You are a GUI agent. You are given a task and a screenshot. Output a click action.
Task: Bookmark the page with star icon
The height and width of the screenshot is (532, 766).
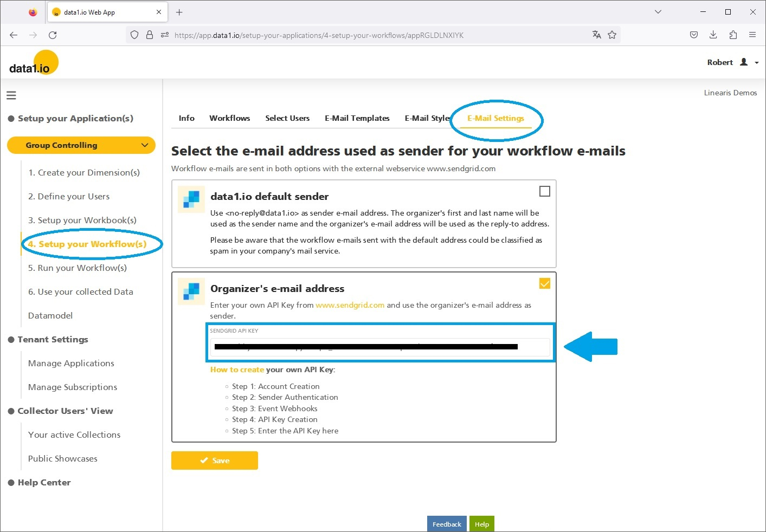(612, 35)
